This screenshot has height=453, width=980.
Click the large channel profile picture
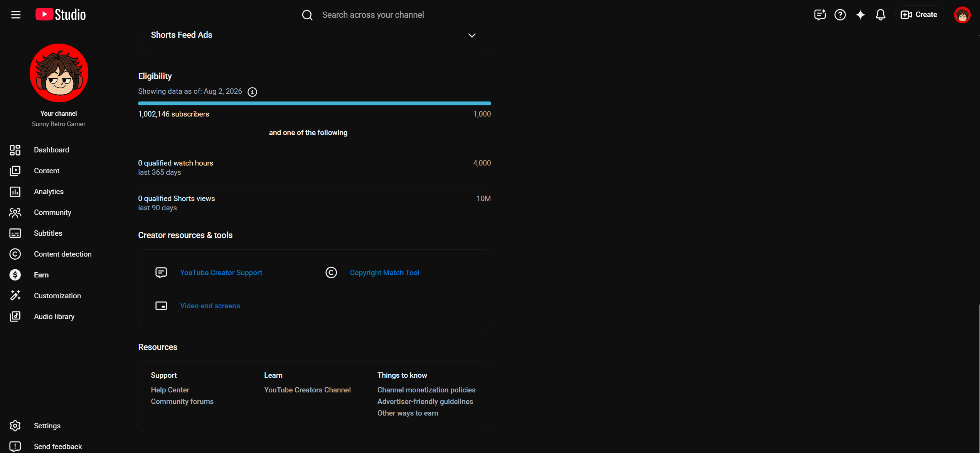tap(59, 73)
